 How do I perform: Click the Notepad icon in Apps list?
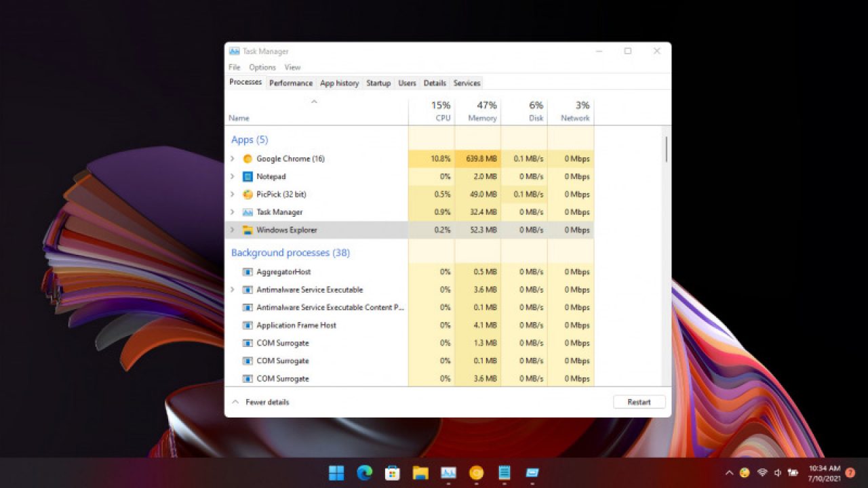[248, 176]
